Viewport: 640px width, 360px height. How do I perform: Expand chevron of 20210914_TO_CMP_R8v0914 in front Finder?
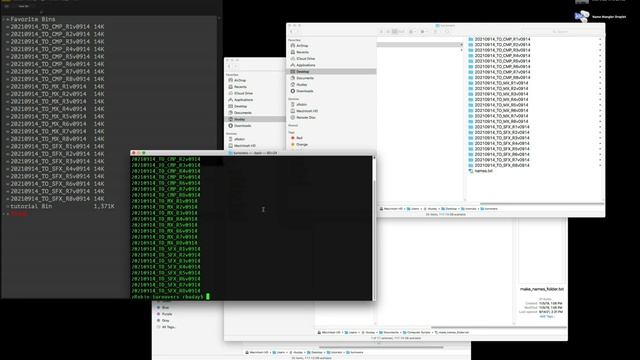[x=600, y=78]
